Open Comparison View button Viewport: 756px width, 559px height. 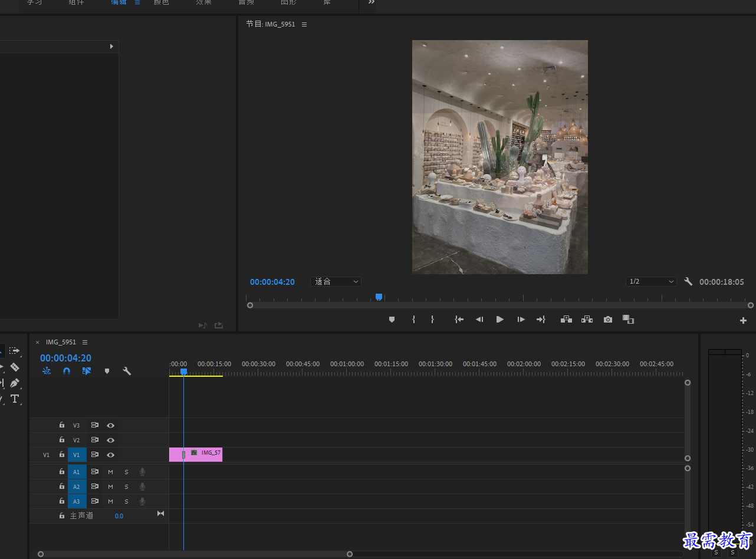[628, 320]
